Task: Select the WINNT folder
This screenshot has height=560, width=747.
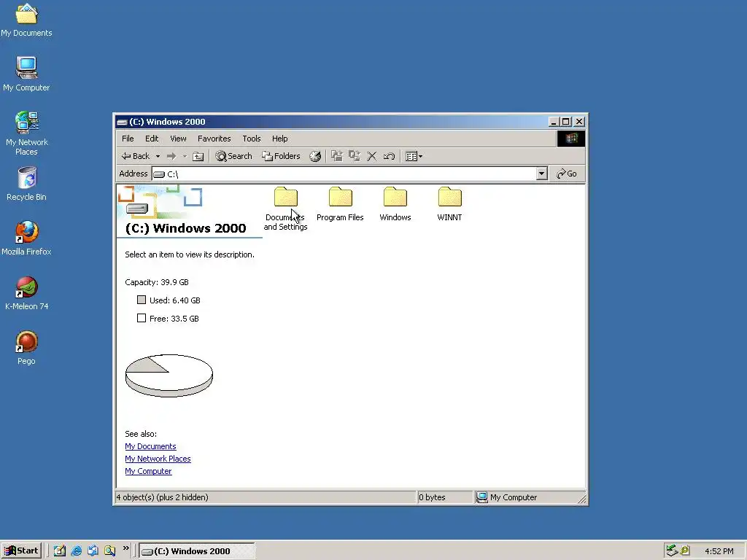Action: pyautogui.click(x=449, y=205)
